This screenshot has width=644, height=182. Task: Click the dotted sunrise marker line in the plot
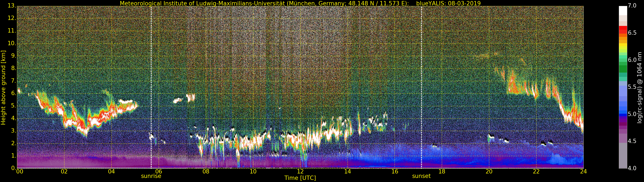coord(151,87)
